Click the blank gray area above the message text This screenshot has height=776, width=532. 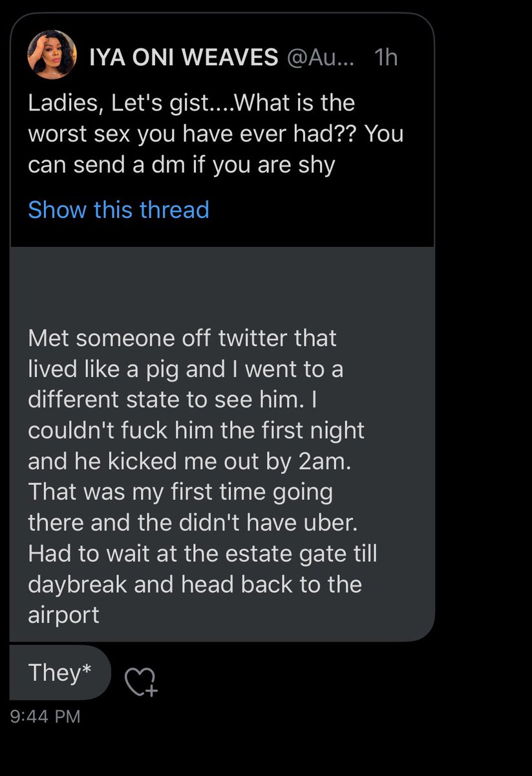[x=222, y=285]
